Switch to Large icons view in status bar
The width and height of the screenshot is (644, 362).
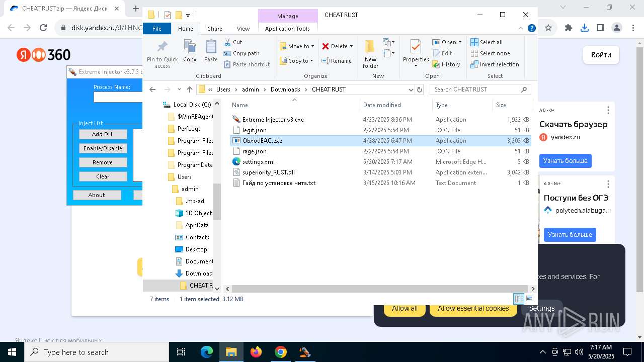coord(529,299)
